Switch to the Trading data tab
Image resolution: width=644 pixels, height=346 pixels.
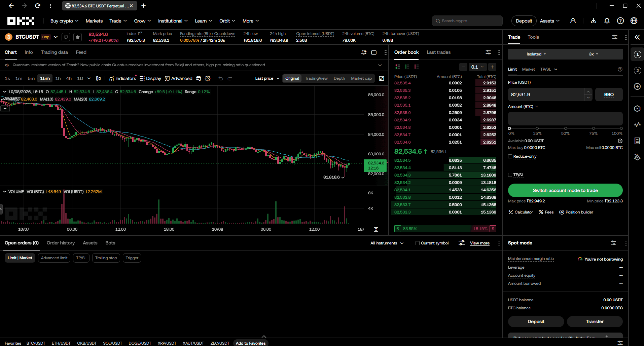(55, 52)
